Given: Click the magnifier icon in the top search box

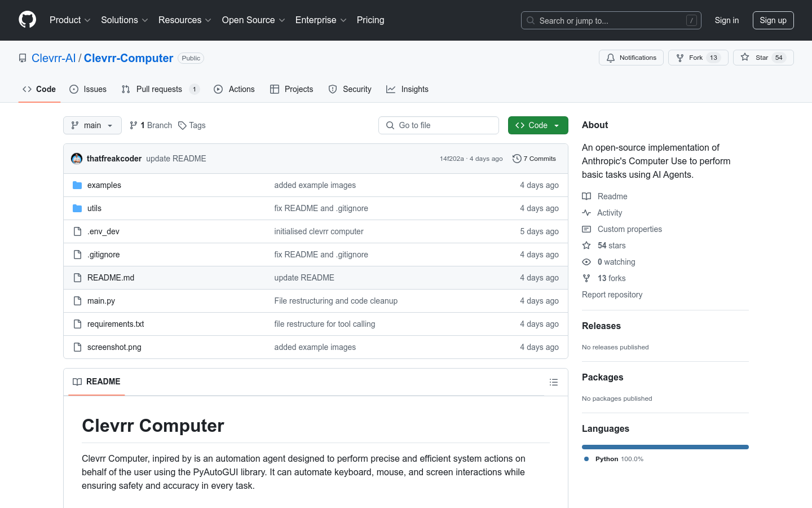Looking at the screenshot, I should click(x=531, y=20).
